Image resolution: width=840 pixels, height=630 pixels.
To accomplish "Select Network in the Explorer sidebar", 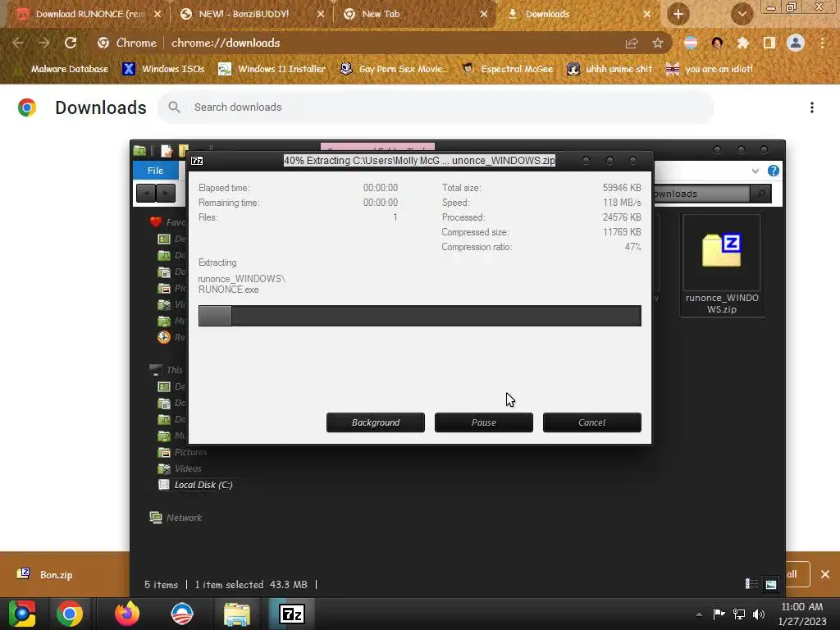I will [x=176, y=518].
